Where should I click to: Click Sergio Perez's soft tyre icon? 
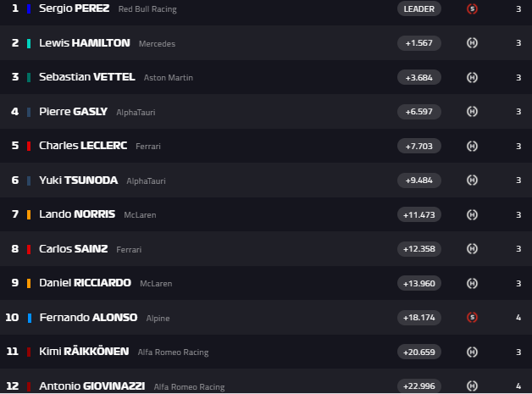(472, 8)
